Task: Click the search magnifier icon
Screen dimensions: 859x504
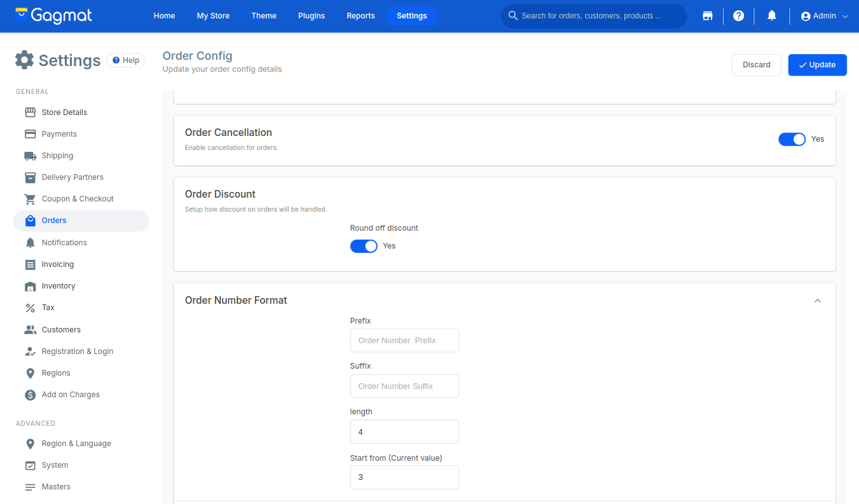Action: [x=513, y=16]
